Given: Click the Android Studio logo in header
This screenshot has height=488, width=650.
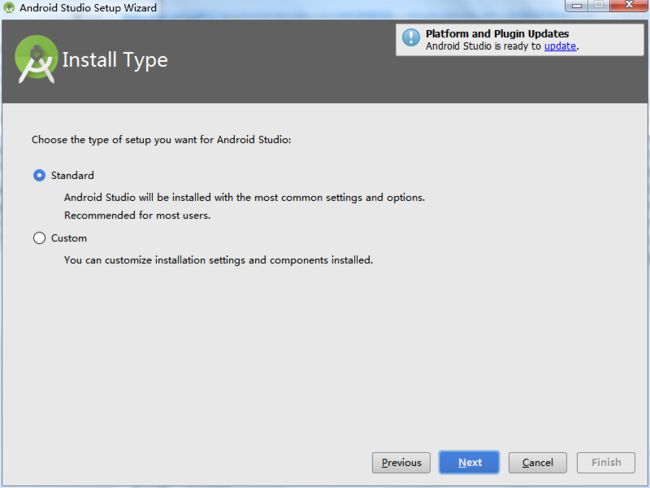Looking at the screenshot, I should [x=36, y=59].
